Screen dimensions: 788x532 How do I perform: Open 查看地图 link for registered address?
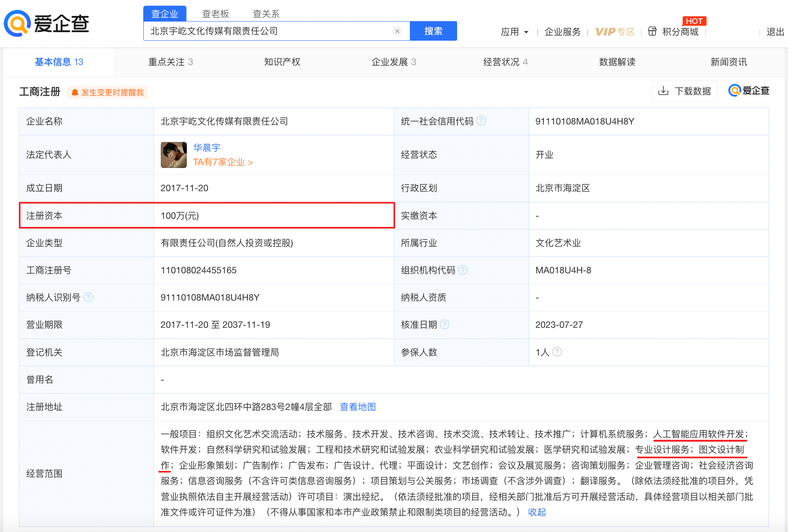tap(358, 407)
